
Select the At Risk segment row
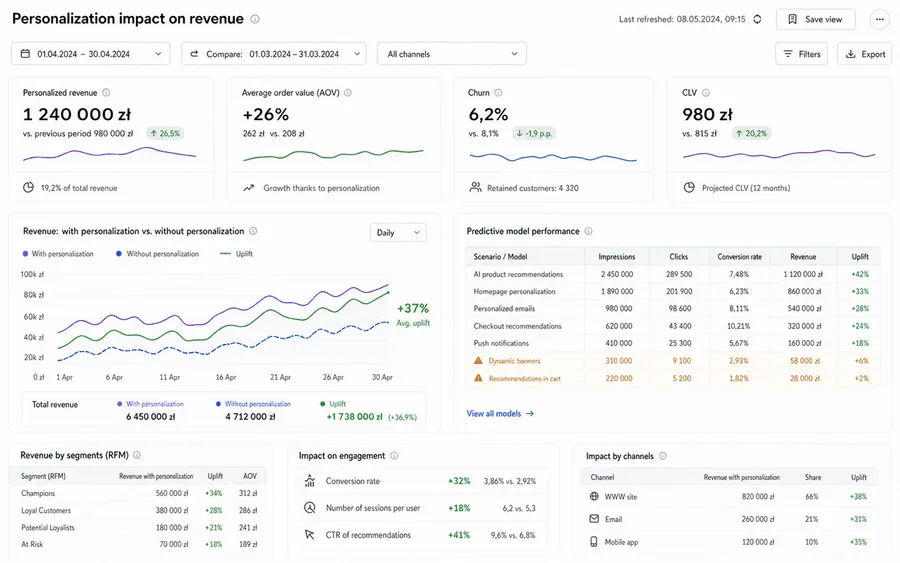pos(139,545)
